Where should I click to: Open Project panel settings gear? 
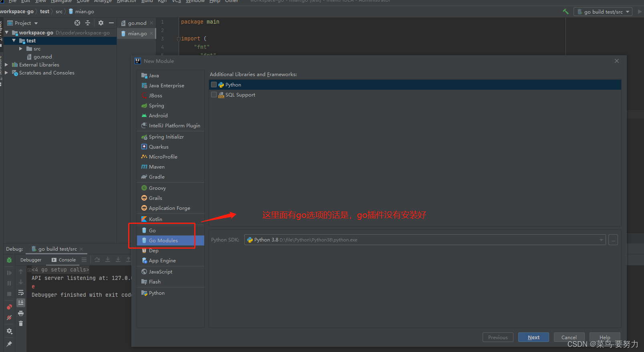click(101, 23)
